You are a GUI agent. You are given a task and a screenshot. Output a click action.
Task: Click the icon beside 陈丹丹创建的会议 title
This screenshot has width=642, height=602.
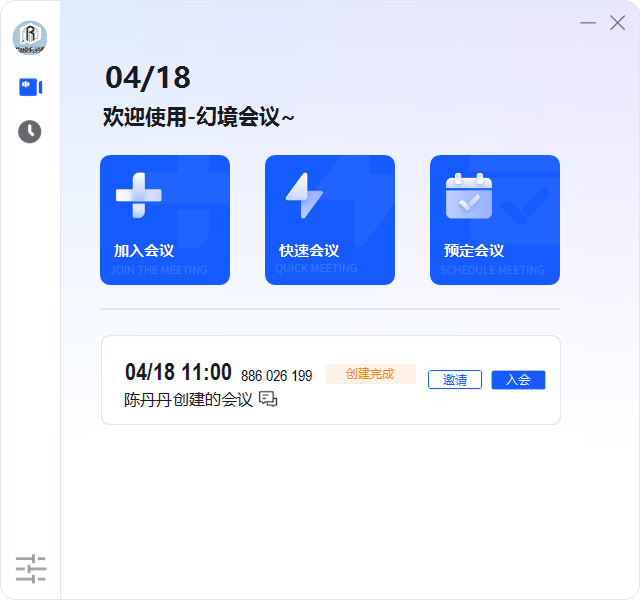point(268,399)
